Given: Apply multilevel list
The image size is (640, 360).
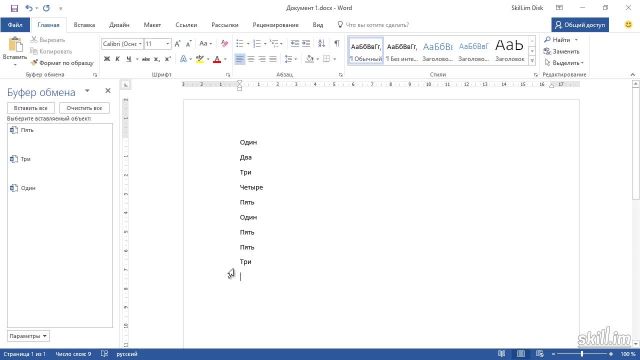Looking at the screenshot, I should 275,44.
